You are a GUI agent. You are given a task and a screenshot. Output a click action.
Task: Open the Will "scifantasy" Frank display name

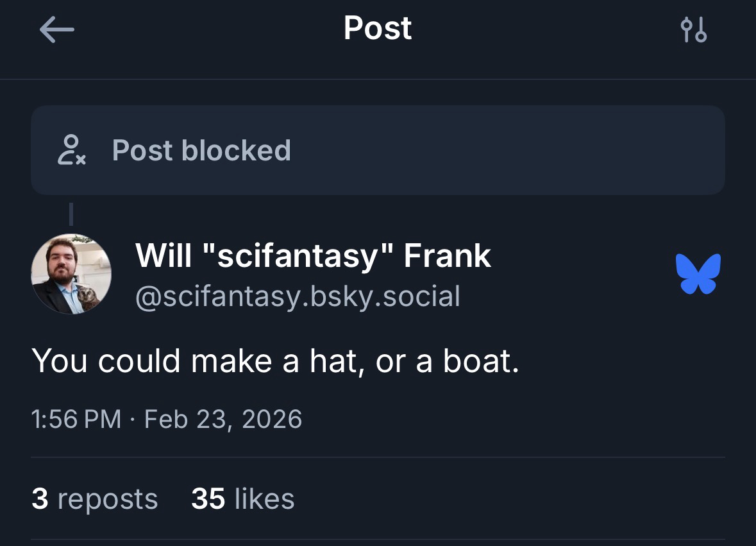pos(313,255)
